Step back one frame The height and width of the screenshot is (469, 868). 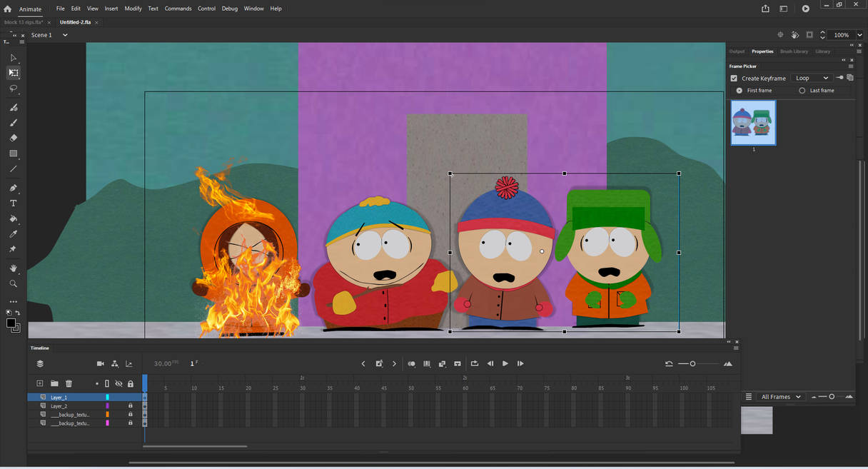tap(490, 363)
